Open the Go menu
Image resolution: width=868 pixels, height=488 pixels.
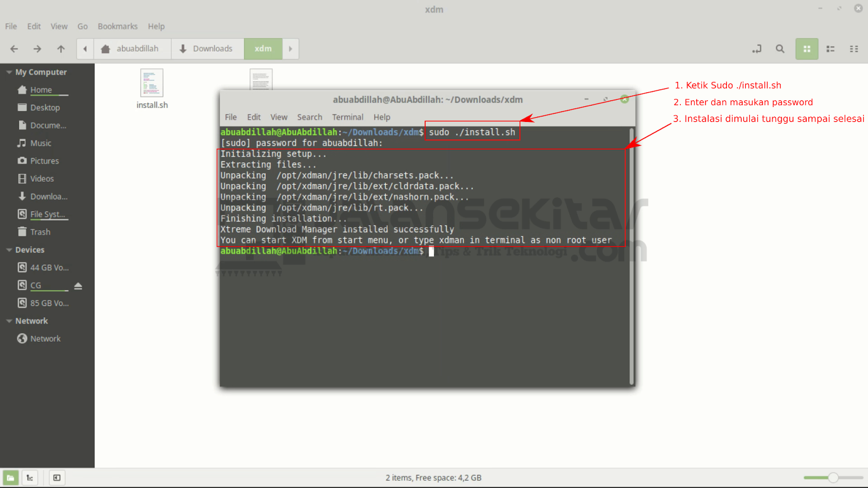[82, 26]
